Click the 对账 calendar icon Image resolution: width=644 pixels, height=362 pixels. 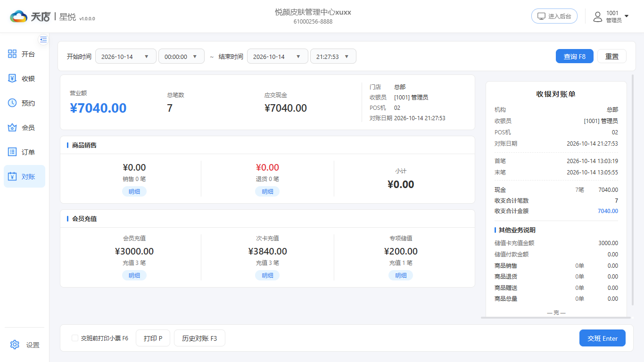coord(13,177)
